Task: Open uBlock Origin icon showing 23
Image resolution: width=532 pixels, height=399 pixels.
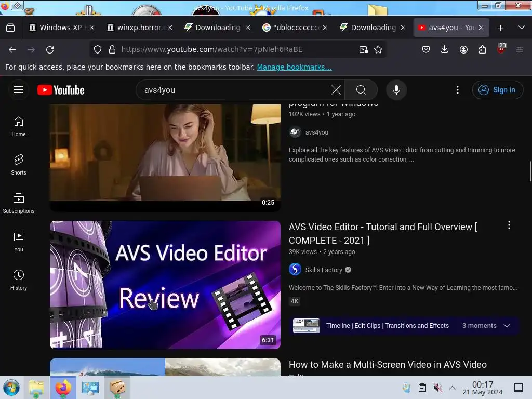Action: click(501, 48)
